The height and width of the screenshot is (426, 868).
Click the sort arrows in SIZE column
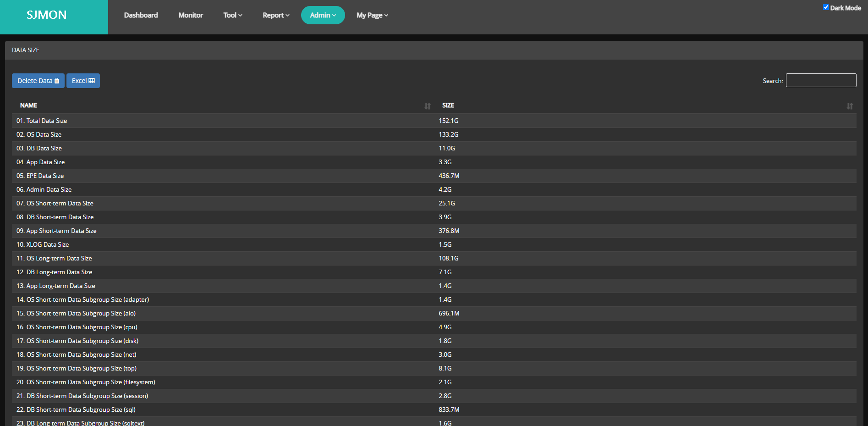[850, 106]
